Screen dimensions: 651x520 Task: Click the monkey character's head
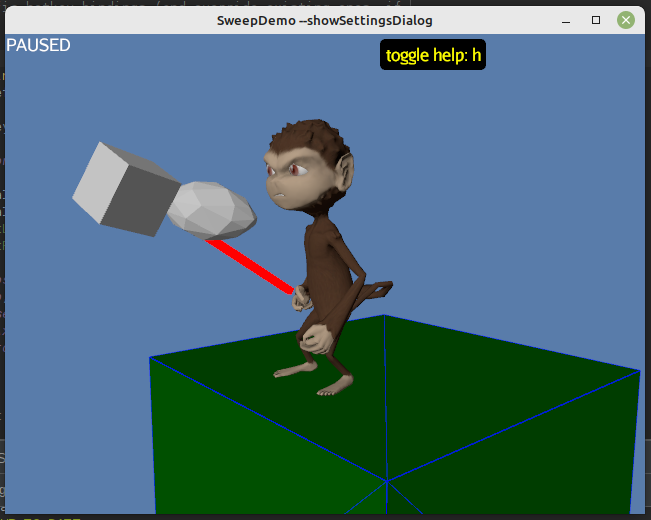click(x=309, y=166)
